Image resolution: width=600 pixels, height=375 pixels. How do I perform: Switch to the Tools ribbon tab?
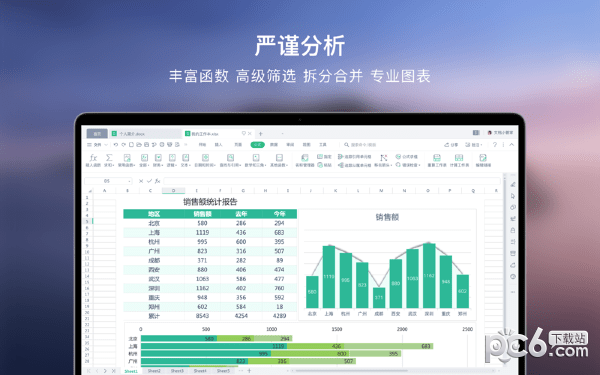[x=323, y=145]
